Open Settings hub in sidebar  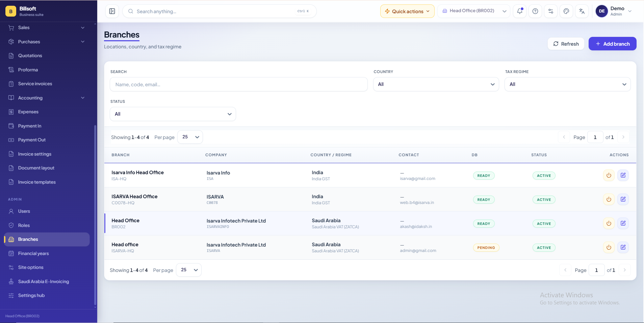(47, 295)
